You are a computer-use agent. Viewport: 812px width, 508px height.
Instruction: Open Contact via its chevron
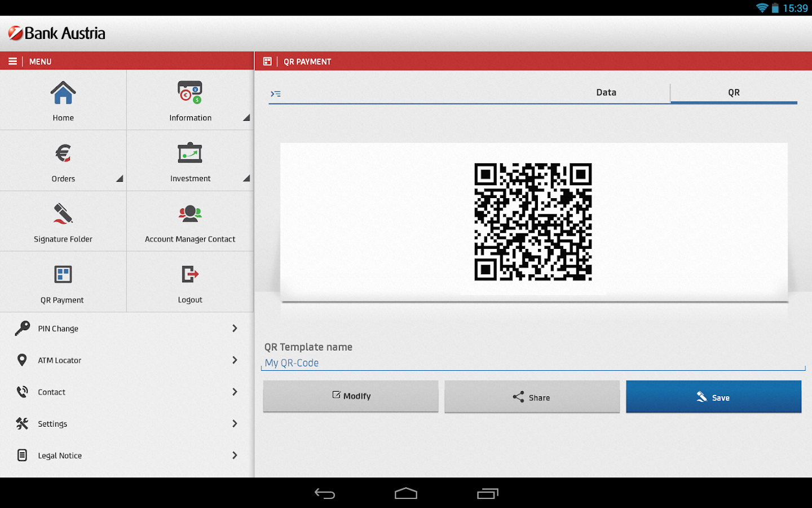(x=235, y=392)
